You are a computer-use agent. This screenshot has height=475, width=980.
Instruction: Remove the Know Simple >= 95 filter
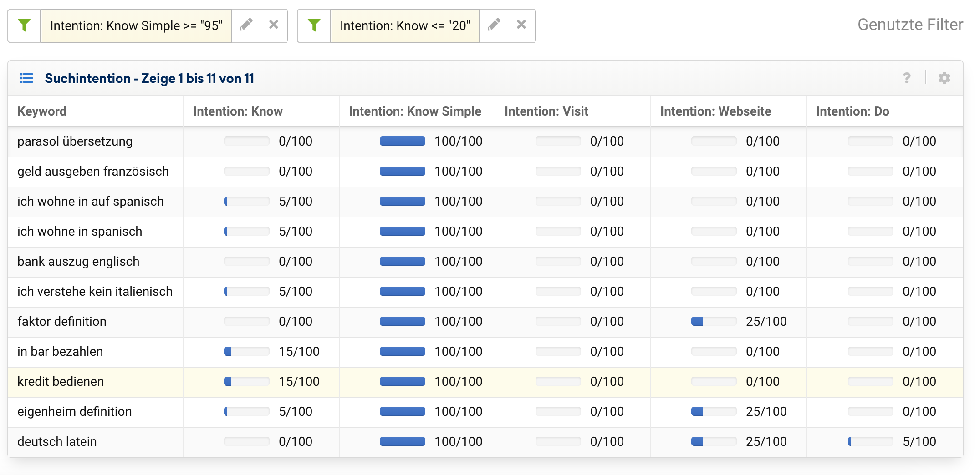tap(273, 25)
